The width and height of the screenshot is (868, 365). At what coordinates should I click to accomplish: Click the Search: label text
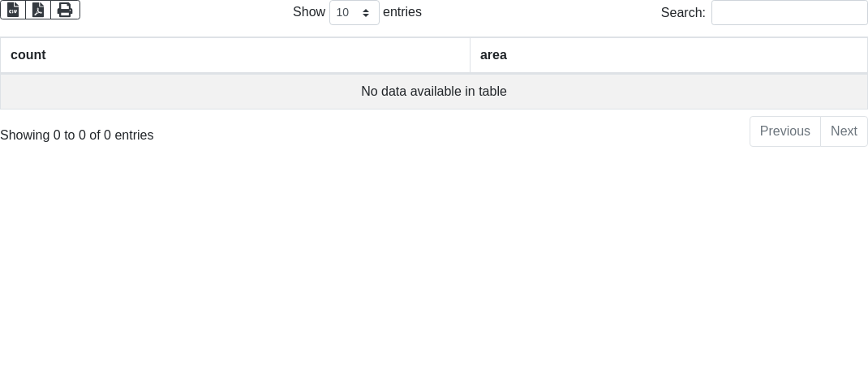pos(683,13)
